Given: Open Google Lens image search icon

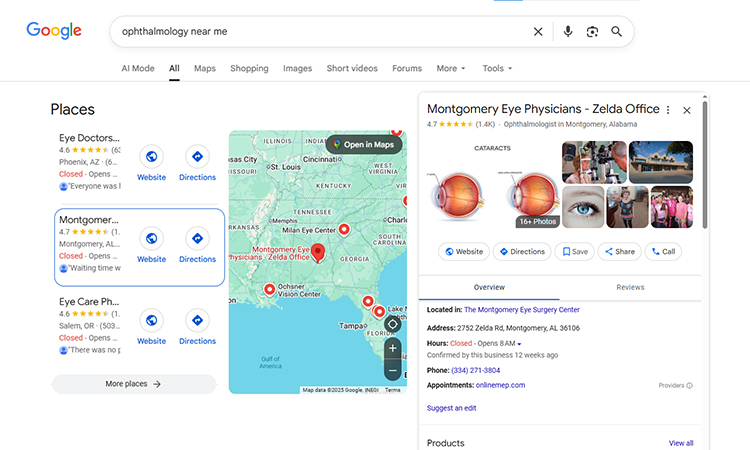Looking at the screenshot, I should point(592,32).
